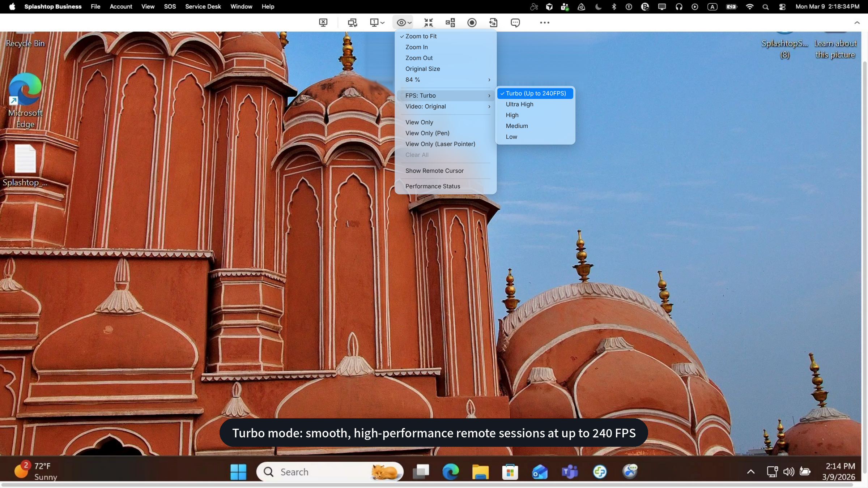The height and width of the screenshot is (488, 868).
Task: Click the switch monitor toolbar icon
Action: [x=352, y=22]
